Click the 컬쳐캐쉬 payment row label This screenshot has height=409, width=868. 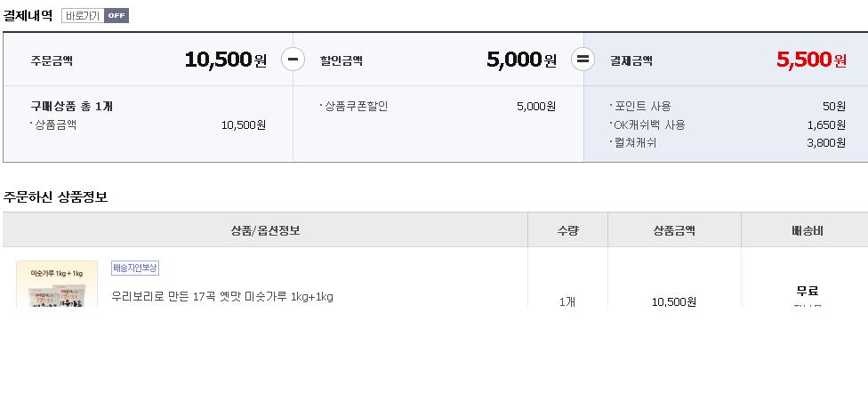click(x=635, y=142)
